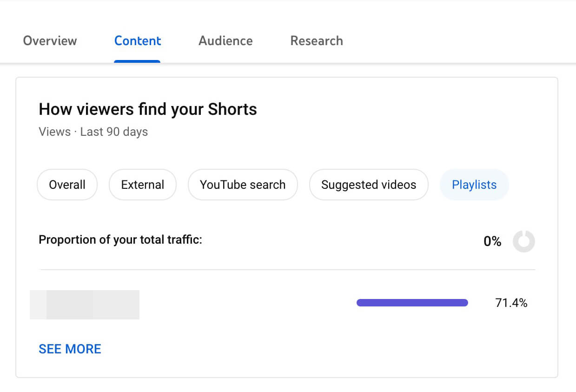Go to the Research tab
This screenshot has height=392, width=576.
(x=317, y=41)
